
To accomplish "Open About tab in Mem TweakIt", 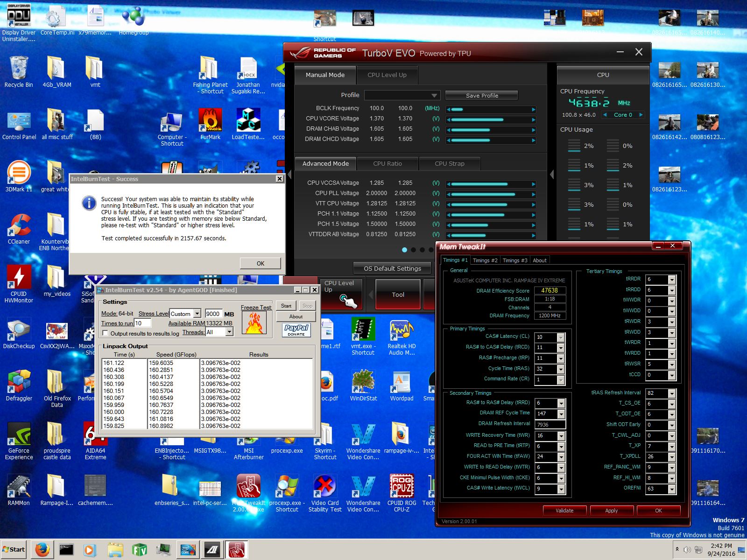I will (540, 260).
